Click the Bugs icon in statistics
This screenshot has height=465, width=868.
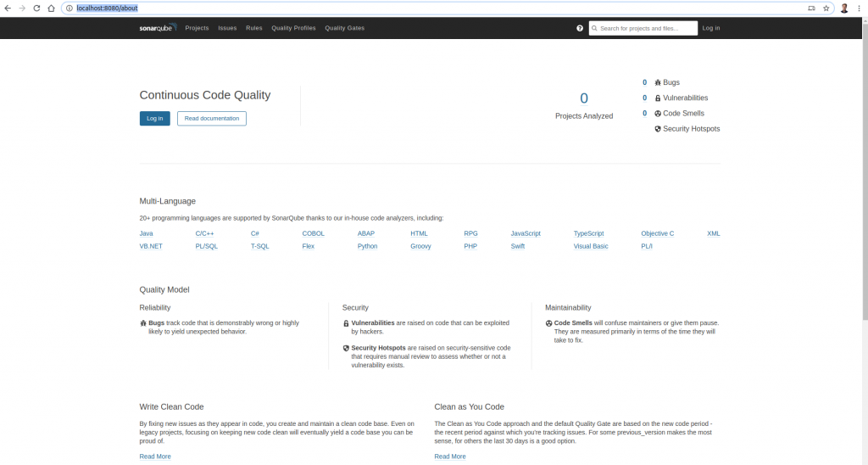coord(658,82)
